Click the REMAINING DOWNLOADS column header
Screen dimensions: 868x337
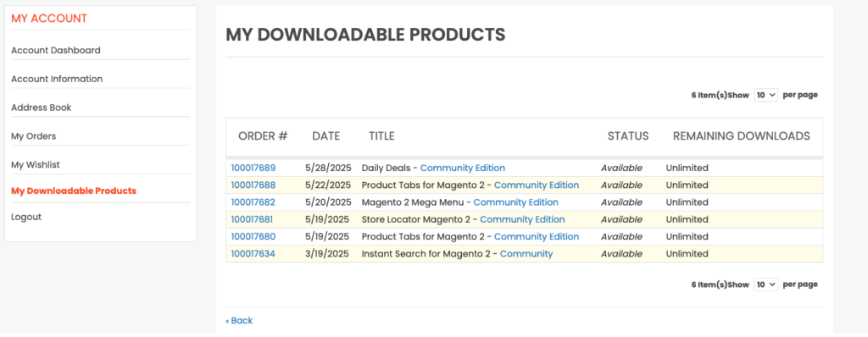[x=741, y=136]
